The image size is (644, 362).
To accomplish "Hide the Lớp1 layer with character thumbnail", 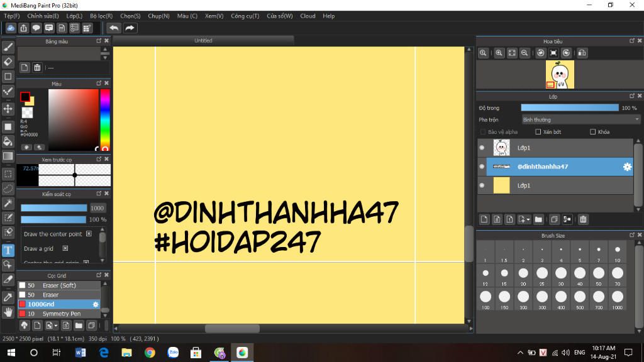I will point(482,148).
